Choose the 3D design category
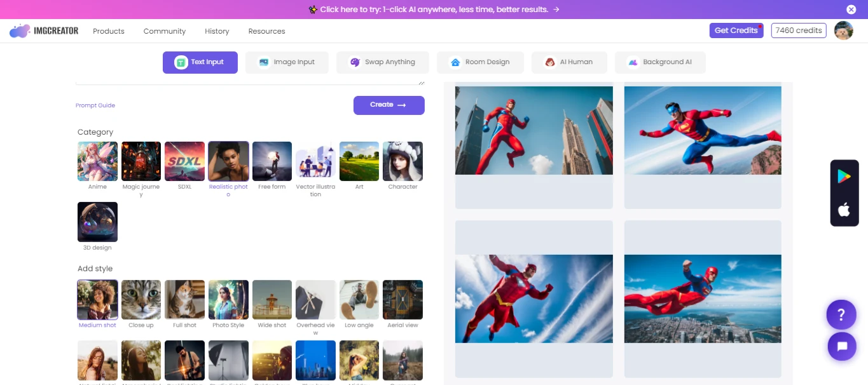Image resolution: width=868 pixels, height=385 pixels. point(97,222)
